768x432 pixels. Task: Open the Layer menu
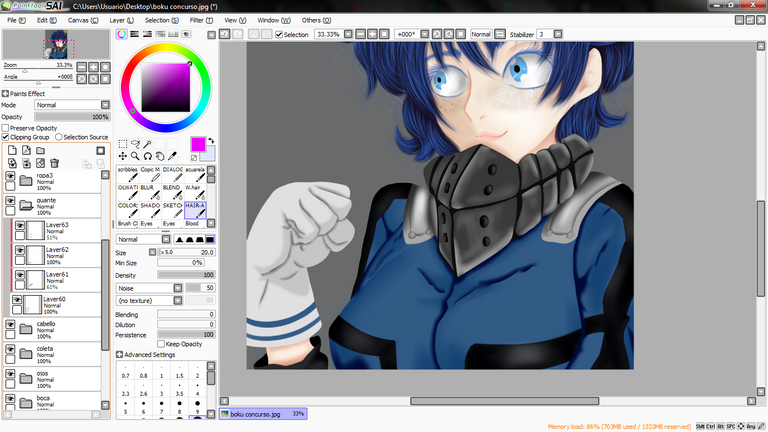(121, 20)
